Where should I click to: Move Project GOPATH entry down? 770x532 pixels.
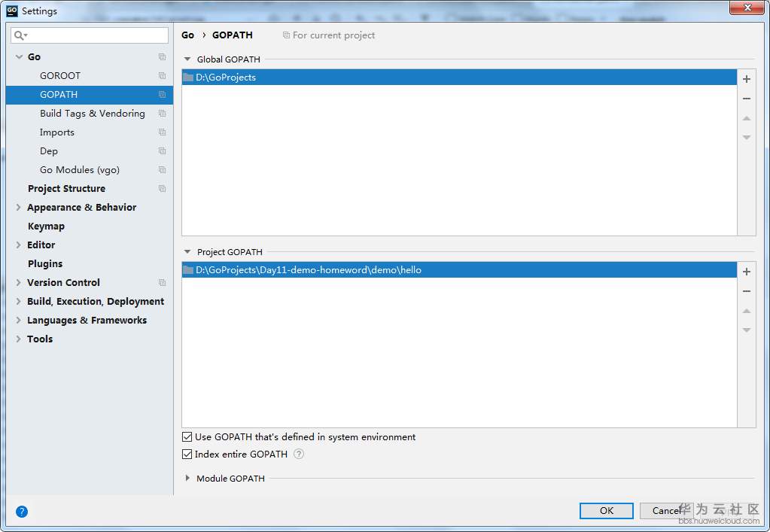pos(747,330)
